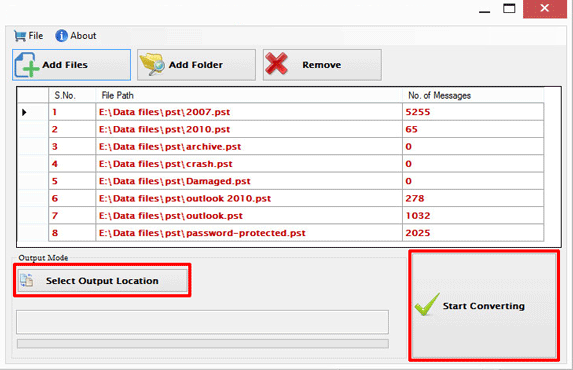Image resolution: width=573 pixels, height=370 pixels.
Task: Click serial number 8 cell
Action: (x=72, y=233)
